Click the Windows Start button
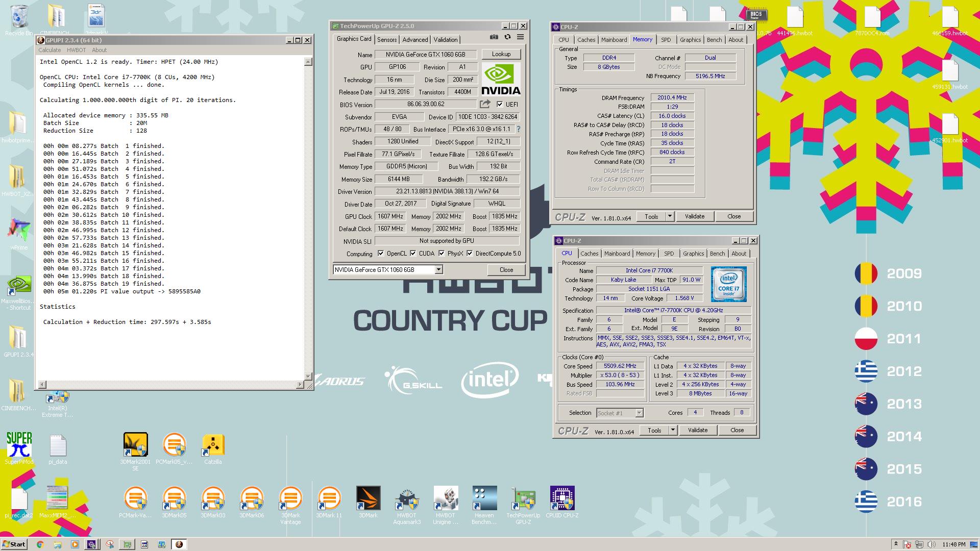 coord(14,544)
